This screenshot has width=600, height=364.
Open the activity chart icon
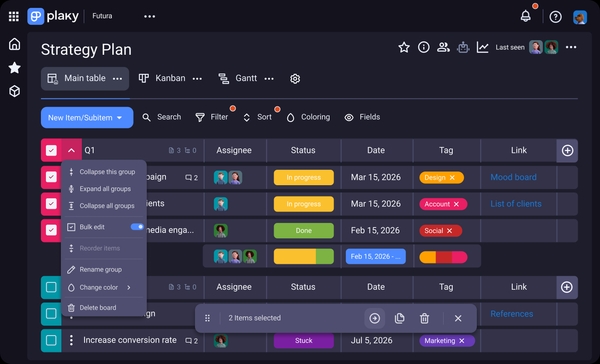[483, 47]
